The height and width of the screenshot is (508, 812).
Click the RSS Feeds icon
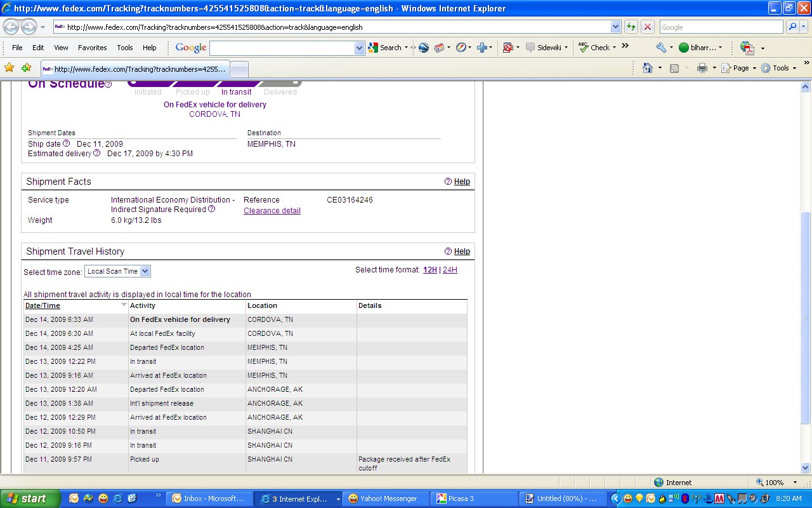pyautogui.click(x=674, y=68)
